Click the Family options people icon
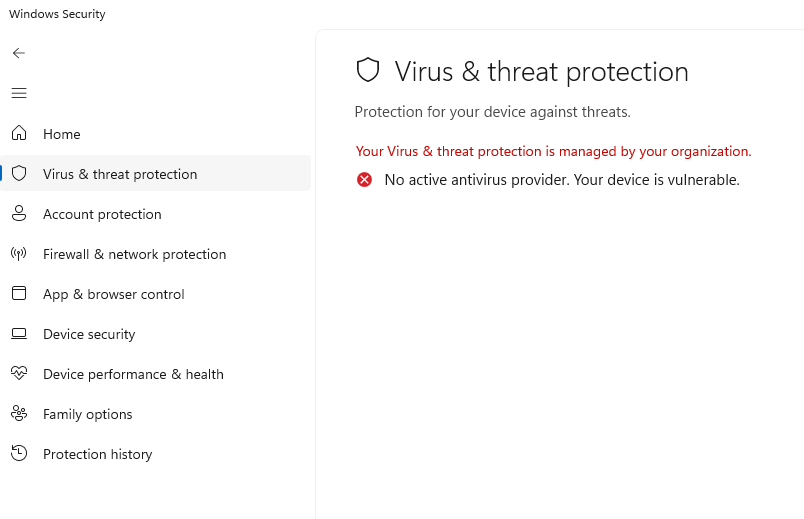 [x=19, y=414]
